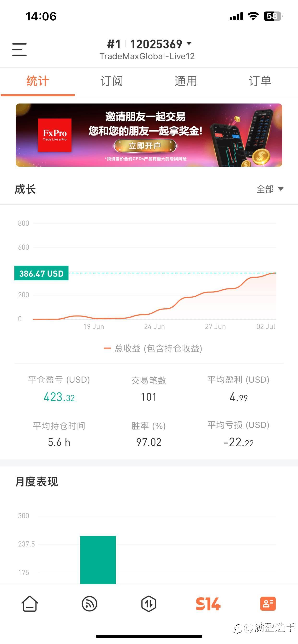Tap the 胜率 value 97.02
The height and width of the screenshot is (644, 298).
coord(149,442)
